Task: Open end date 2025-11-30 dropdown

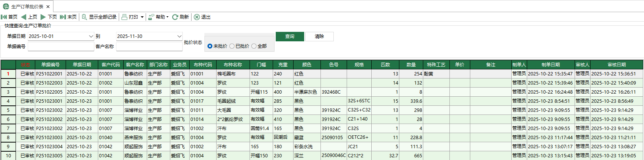Action: point(179,36)
